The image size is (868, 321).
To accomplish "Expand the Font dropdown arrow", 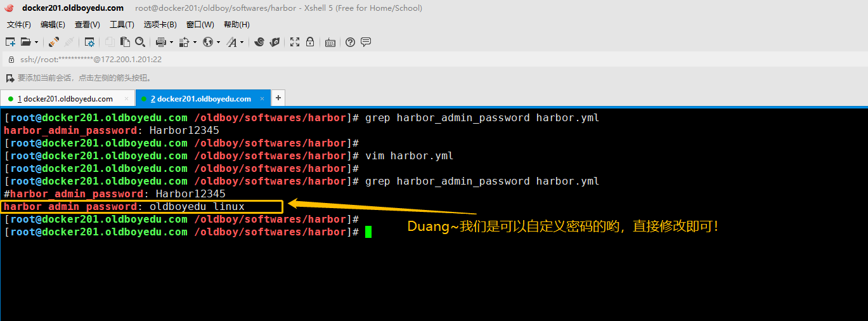I will [242, 43].
